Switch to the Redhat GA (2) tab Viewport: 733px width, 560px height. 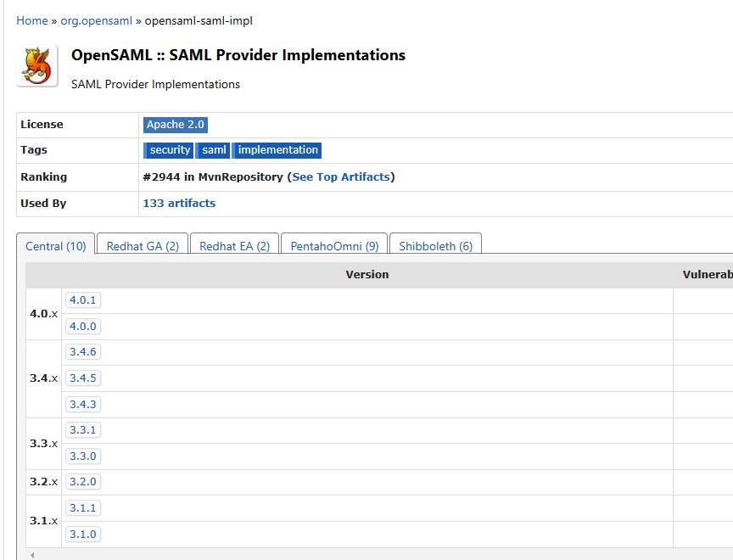[143, 244]
